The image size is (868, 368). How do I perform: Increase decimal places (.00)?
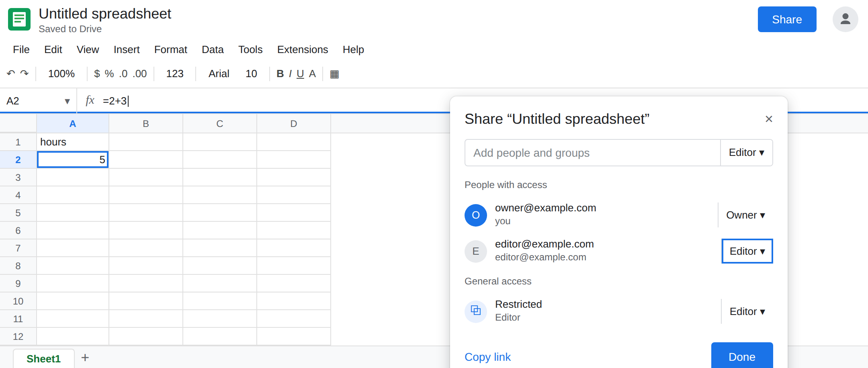(140, 74)
